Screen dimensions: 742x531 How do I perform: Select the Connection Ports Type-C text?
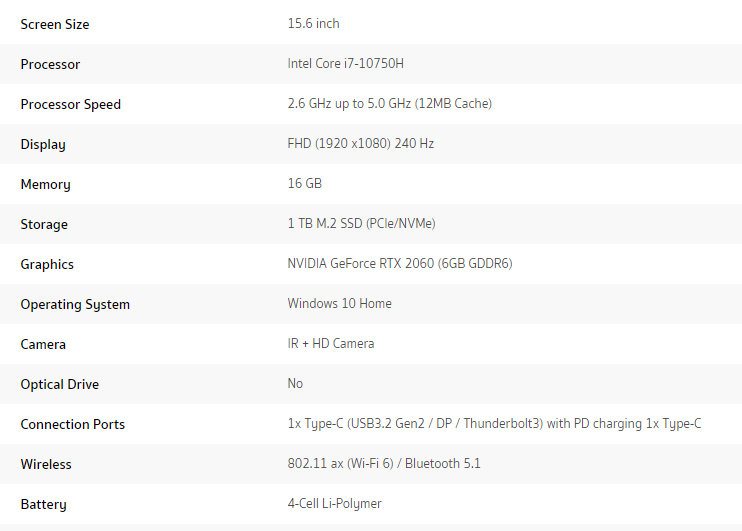point(494,424)
